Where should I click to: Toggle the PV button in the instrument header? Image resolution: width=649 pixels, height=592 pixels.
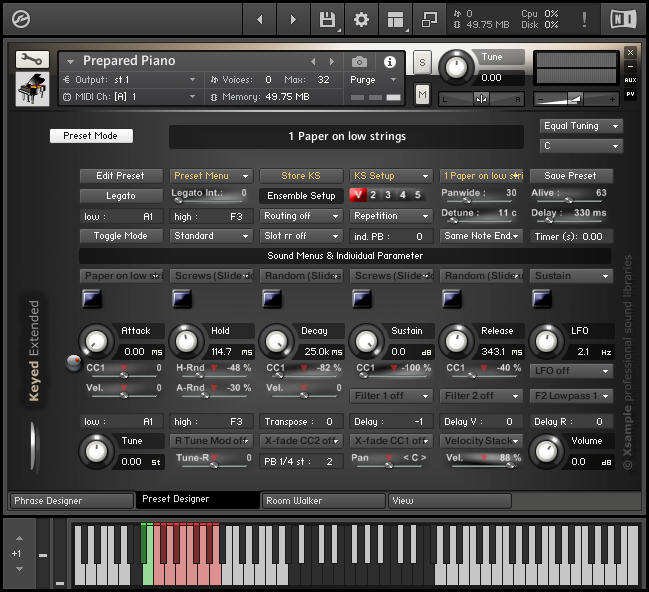click(630, 94)
